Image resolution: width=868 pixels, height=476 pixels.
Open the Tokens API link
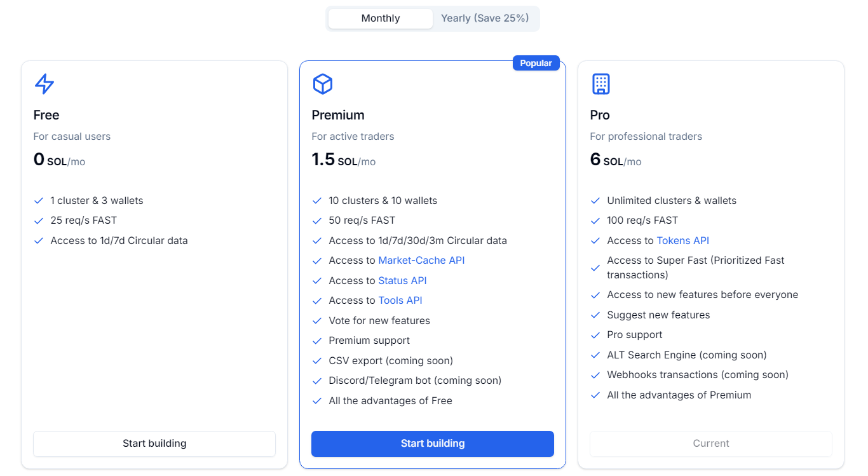[x=682, y=241]
